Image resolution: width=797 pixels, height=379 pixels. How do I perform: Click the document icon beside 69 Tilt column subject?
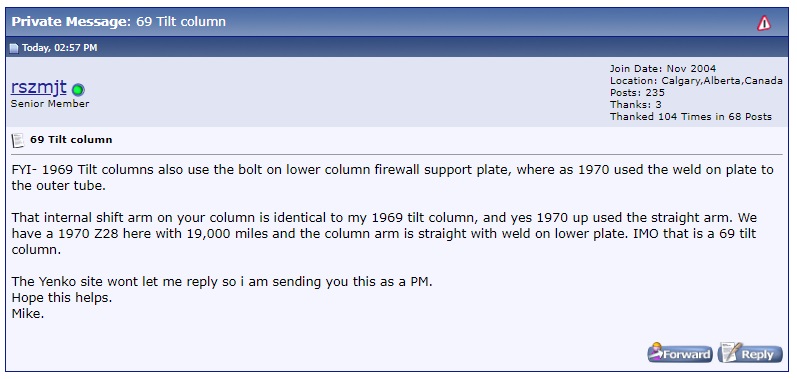point(18,140)
